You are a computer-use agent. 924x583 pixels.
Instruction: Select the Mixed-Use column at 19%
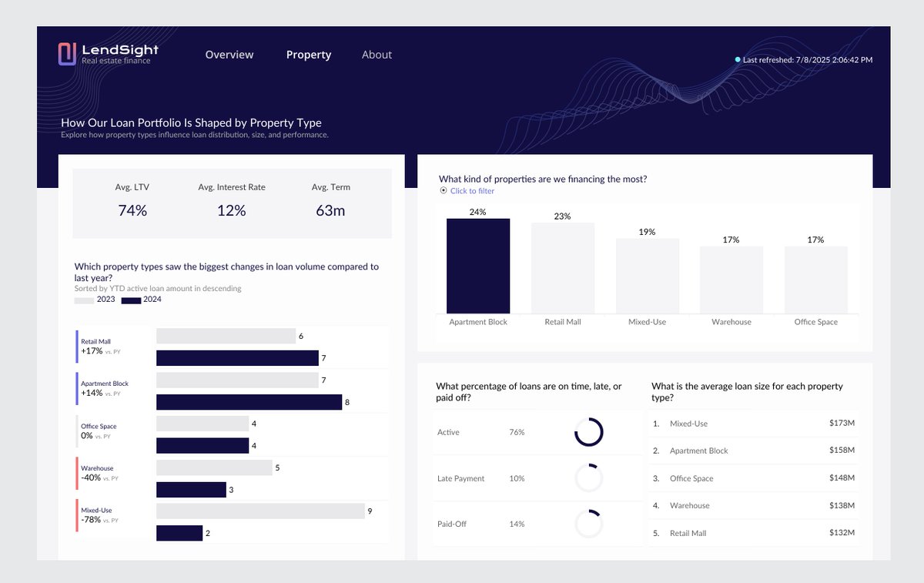point(648,276)
